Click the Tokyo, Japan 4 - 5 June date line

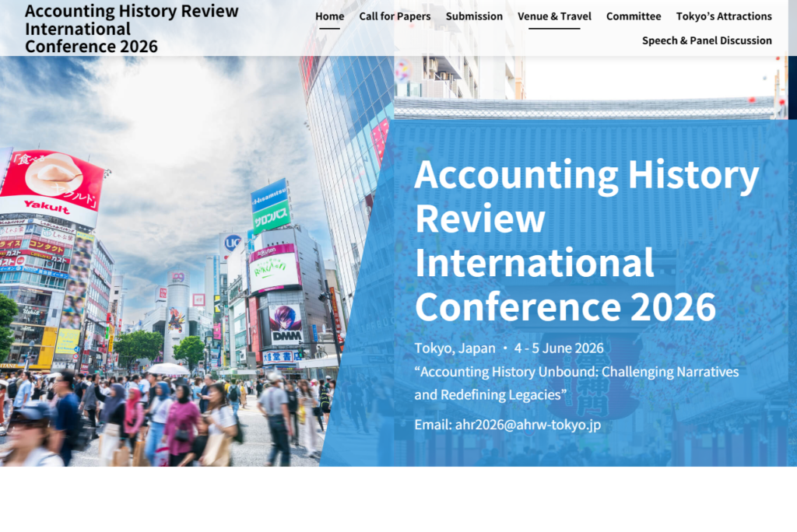click(x=508, y=348)
